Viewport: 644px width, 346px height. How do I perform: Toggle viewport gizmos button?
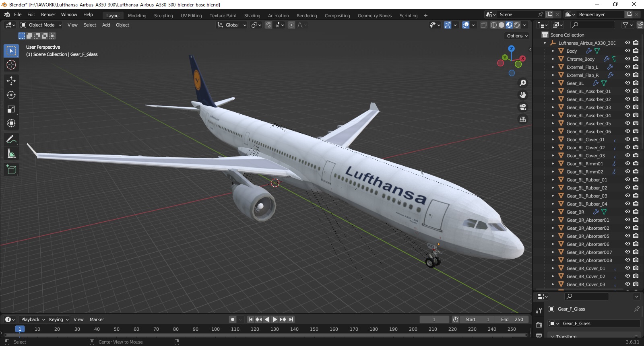coord(448,25)
